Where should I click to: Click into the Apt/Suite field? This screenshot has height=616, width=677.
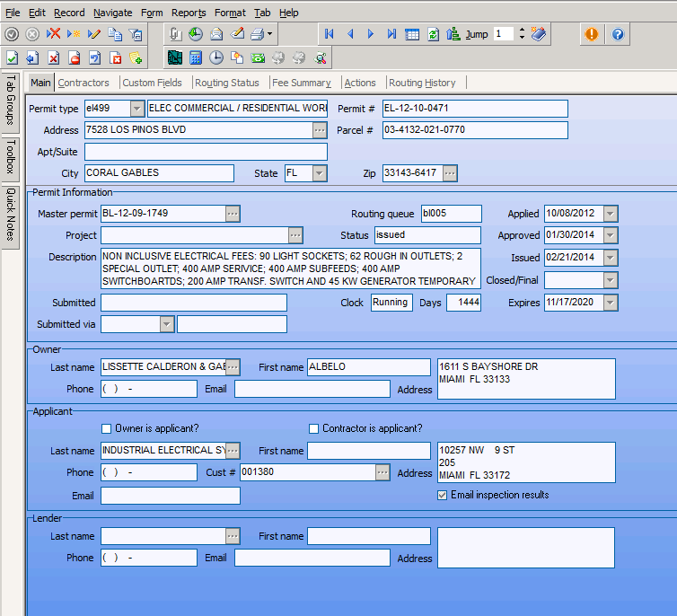click(206, 152)
